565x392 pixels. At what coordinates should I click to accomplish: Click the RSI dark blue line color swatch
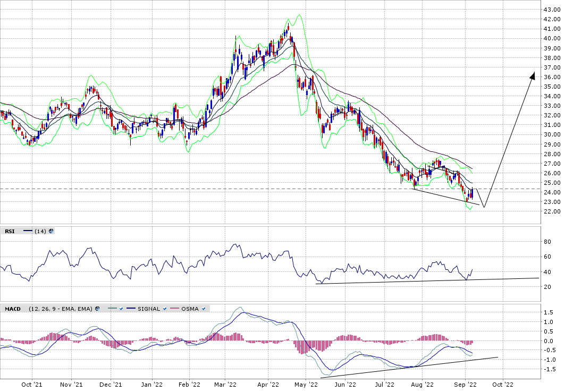coord(27,231)
